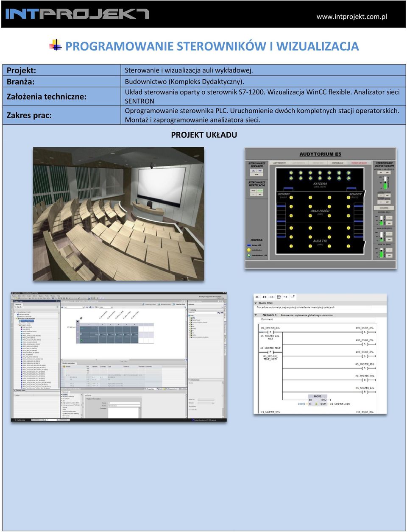Select the coil labeled #S_MASTER_REG
Viewport: 407px width, 532px height.
tap(365, 368)
